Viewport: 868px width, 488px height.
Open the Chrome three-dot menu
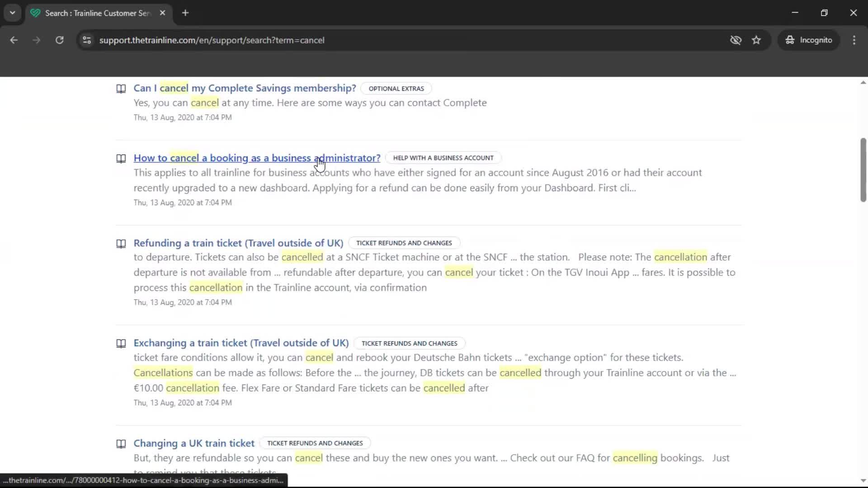coord(854,40)
